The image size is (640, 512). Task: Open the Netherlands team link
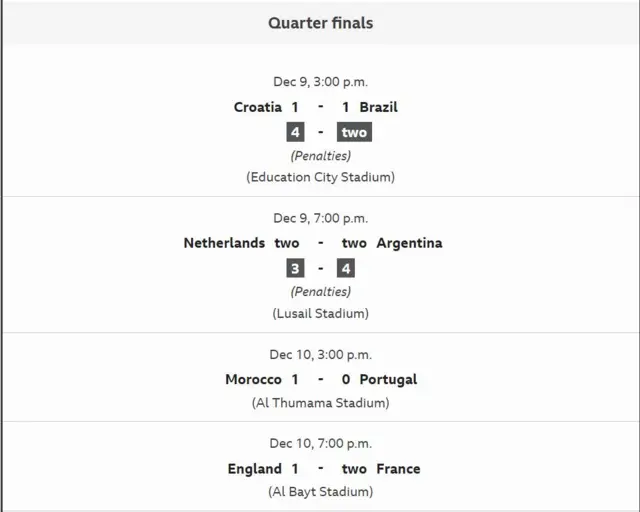click(224, 243)
